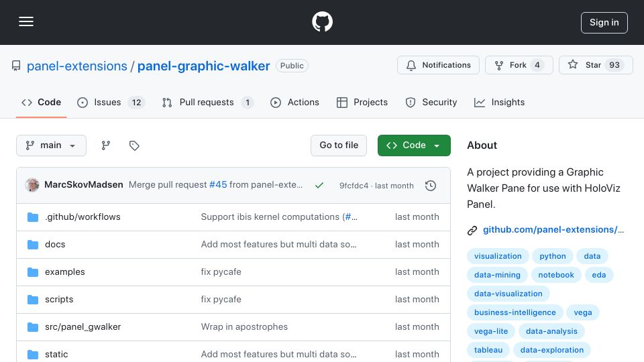Click the Go to file button

pyautogui.click(x=338, y=145)
